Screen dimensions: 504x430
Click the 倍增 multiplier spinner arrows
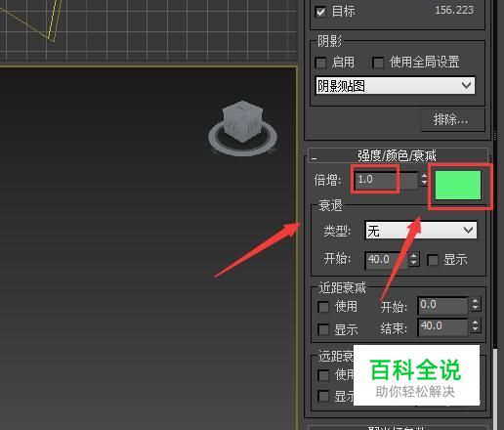[424, 180]
